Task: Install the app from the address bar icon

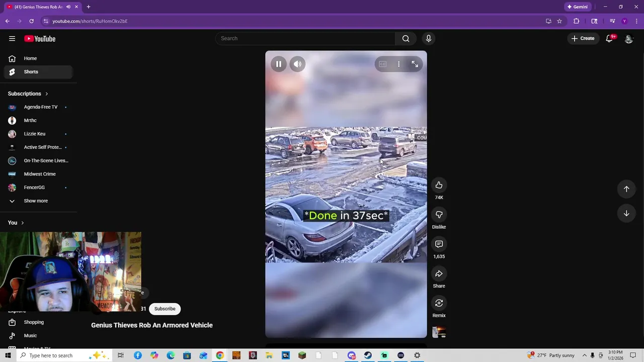Action: point(548,21)
